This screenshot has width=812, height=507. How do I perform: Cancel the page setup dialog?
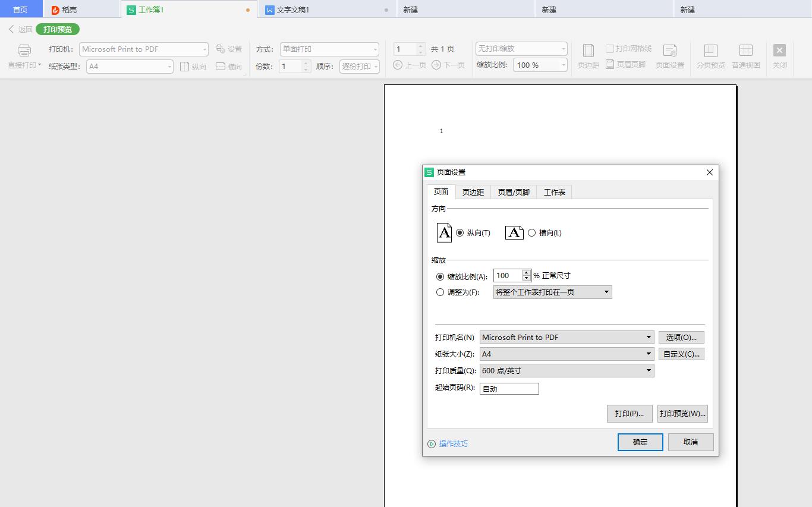click(x=691, y=442)
